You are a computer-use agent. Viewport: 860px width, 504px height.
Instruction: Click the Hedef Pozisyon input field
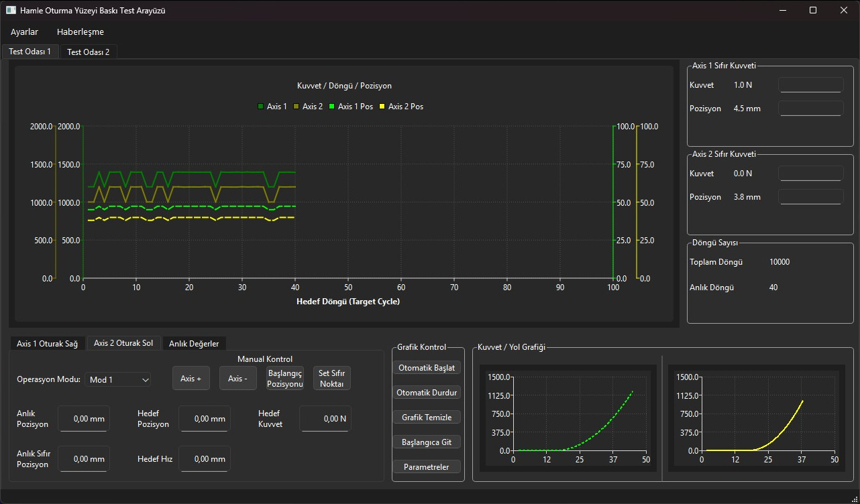tap(205, 418)
